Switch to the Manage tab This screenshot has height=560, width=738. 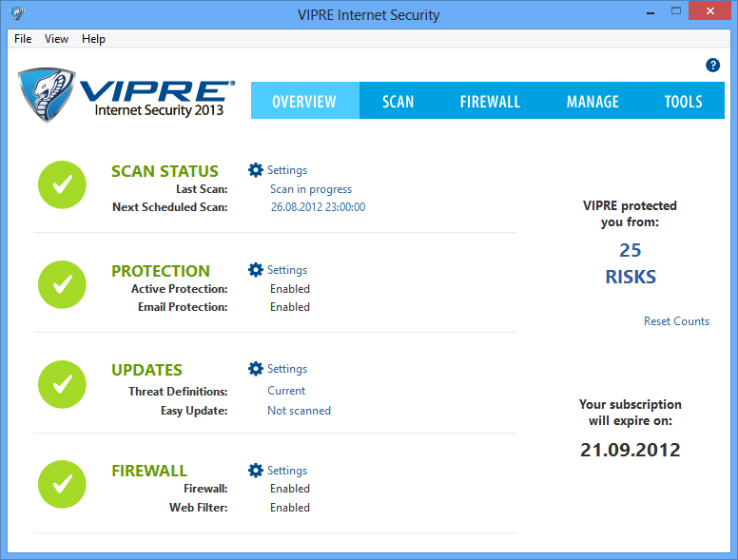click(x=592, y=101)
